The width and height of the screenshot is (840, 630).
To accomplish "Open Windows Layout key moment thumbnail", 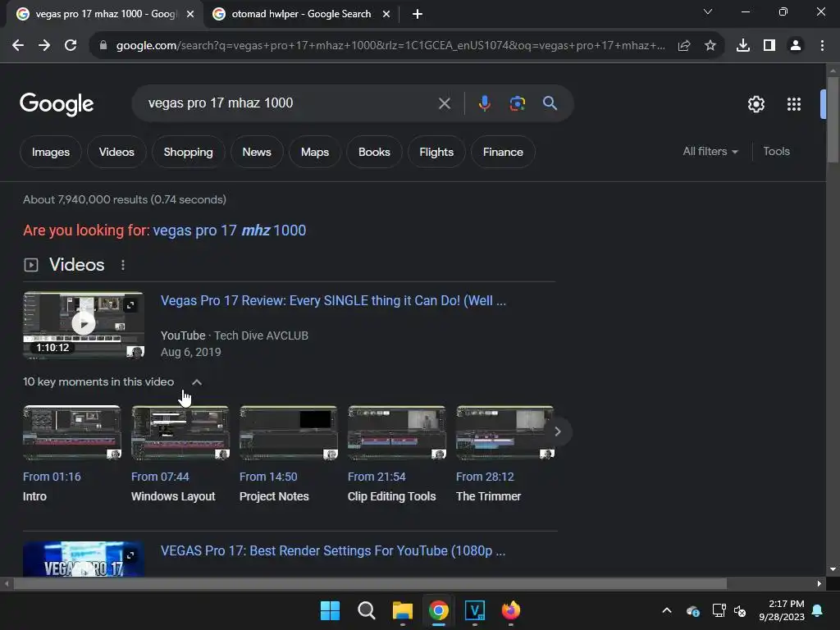I will [180, 433].
